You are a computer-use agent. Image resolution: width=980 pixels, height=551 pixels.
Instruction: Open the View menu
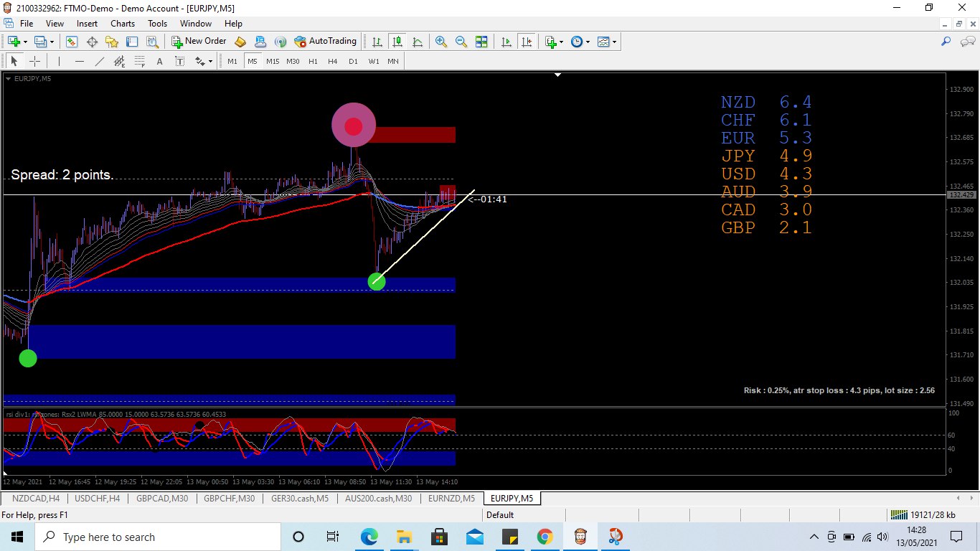point(55,24)
